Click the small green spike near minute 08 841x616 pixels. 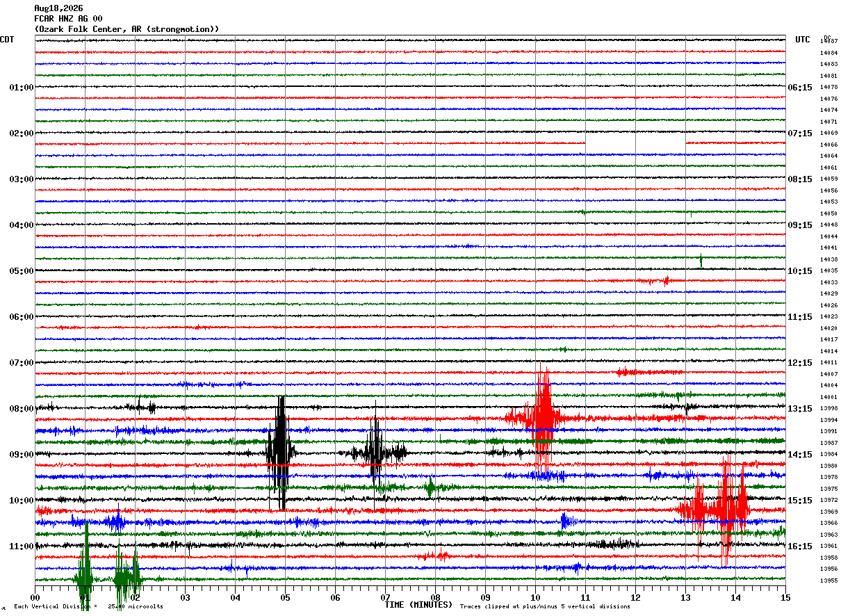[x=430, y=487]
